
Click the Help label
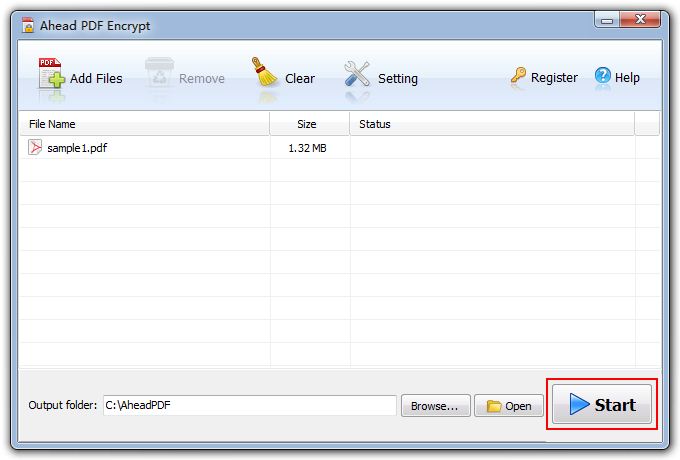pos(627,78)
